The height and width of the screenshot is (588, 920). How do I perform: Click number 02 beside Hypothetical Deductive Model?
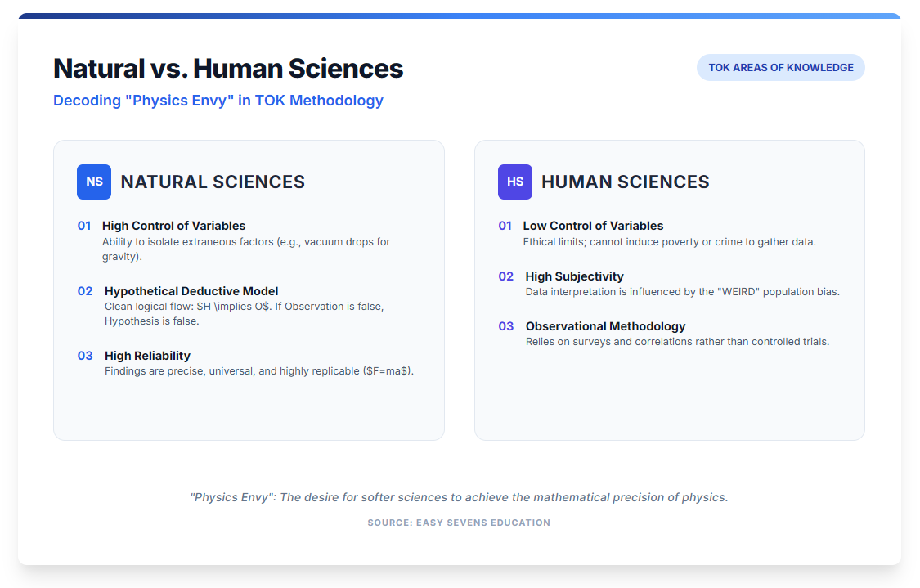point(85,291)
